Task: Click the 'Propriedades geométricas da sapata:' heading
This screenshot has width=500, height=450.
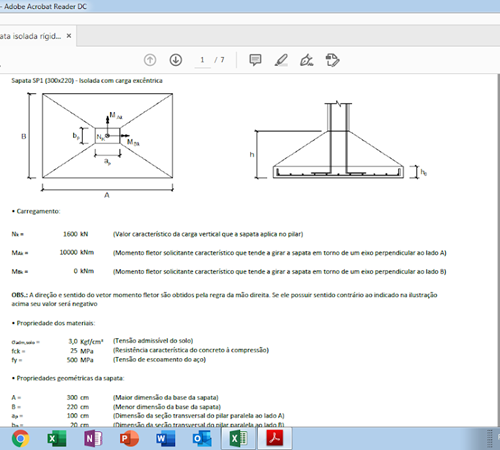Action: point(70,378)
